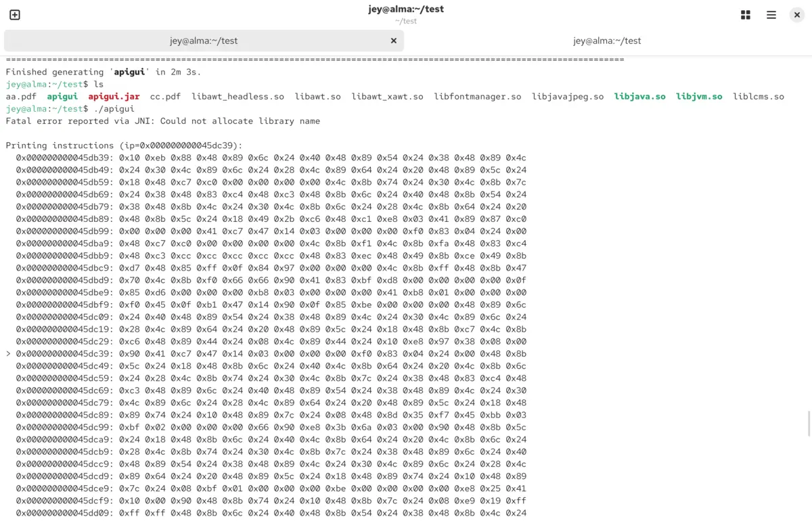Screen dimensions: 812x521
Task: Click the vertical scrollbar thumb
Action: (x=809, y=424)
